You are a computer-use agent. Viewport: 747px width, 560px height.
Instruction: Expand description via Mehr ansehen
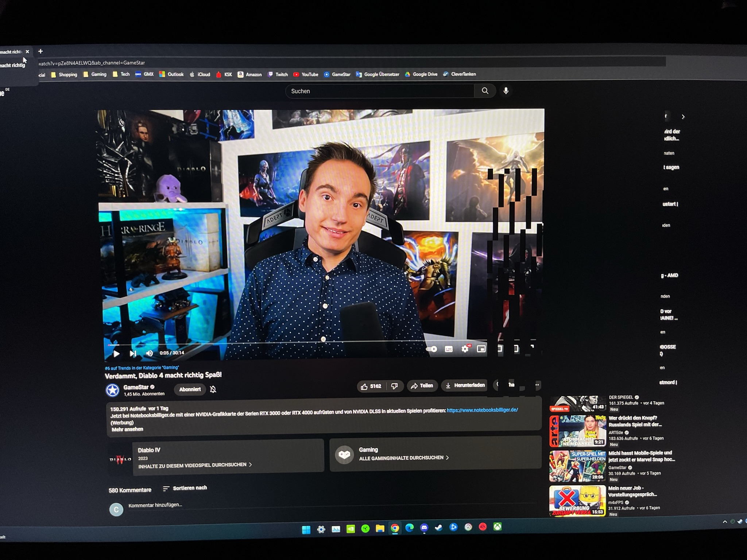point(127,429)
